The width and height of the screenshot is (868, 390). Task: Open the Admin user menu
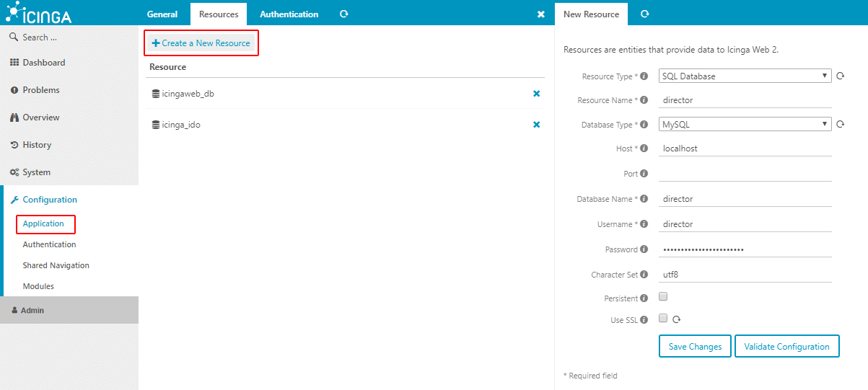coord(69,310)
